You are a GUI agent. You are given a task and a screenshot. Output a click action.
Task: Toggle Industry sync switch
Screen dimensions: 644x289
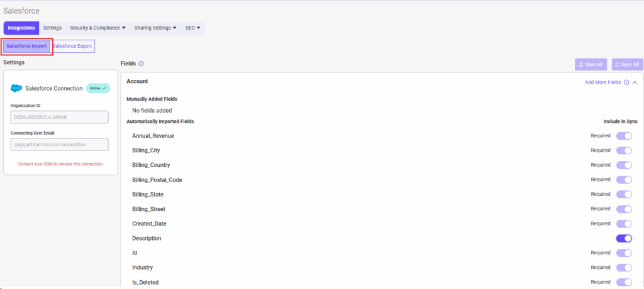tap(624, 268)
